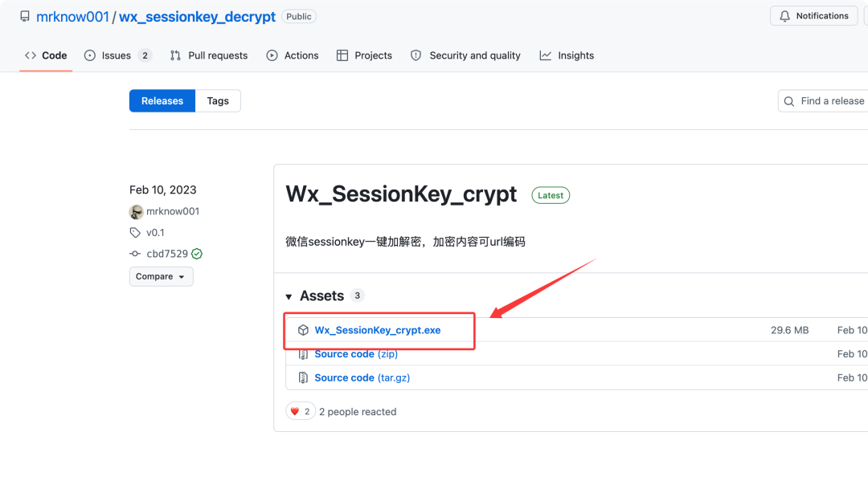
Task: Open the Insights tab
Action: coord(567,55)
